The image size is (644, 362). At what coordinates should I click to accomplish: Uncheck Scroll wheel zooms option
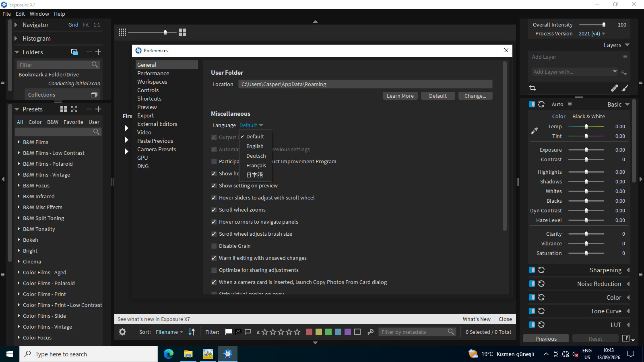click(214, 210)
